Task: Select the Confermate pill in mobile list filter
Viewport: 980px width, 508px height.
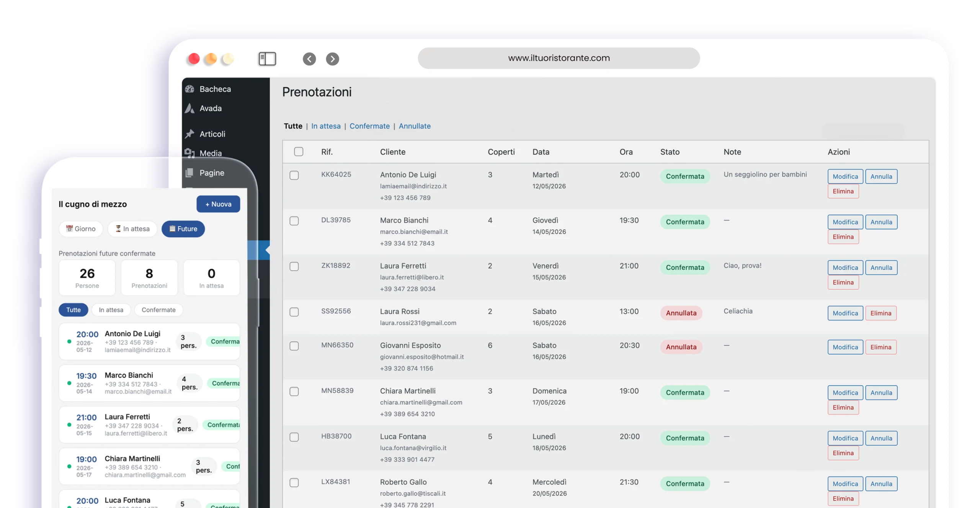Action: [158, 310]
